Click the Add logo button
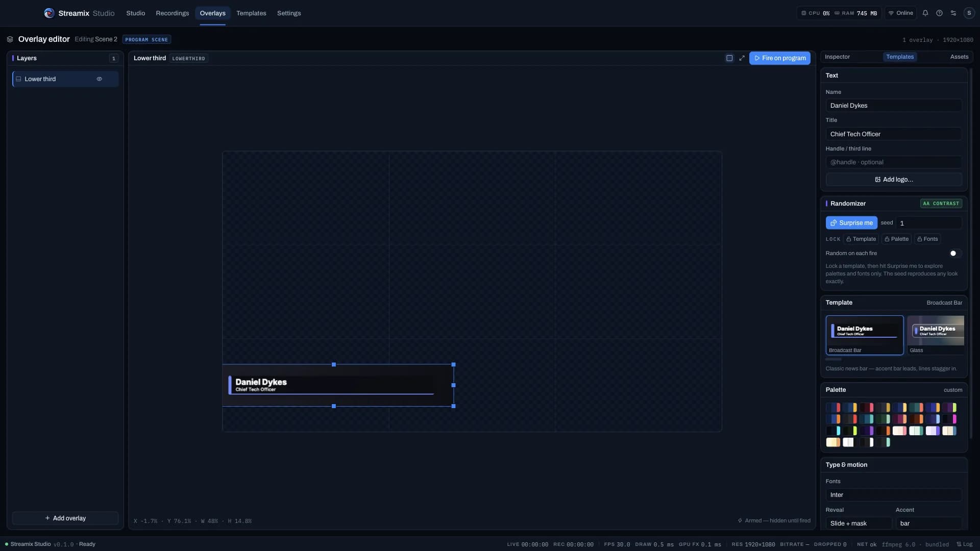This screenshot has height=551, width=980. pos(894,180)
